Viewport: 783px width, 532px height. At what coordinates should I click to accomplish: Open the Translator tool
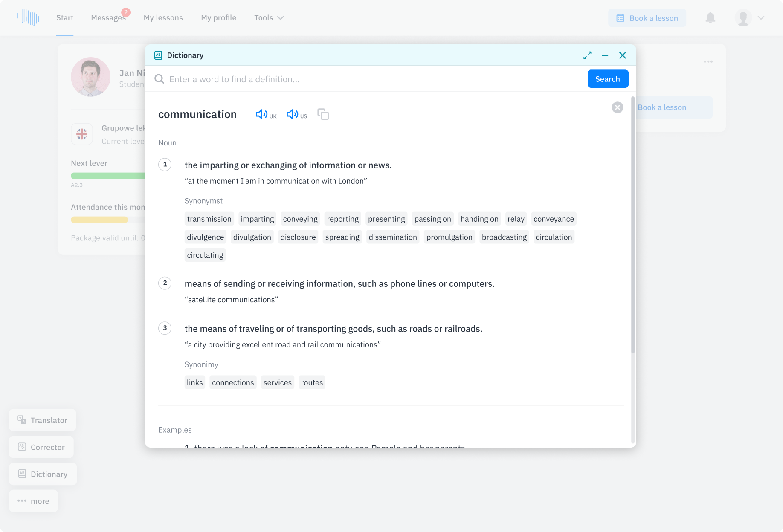pos(43,420)
